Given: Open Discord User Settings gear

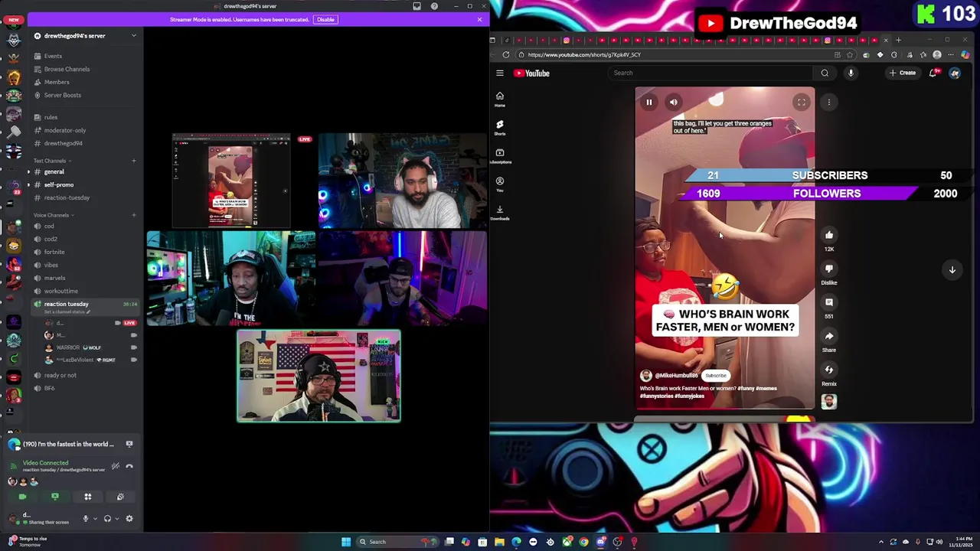Looking at the screenshot, I should tap(129, 518).
